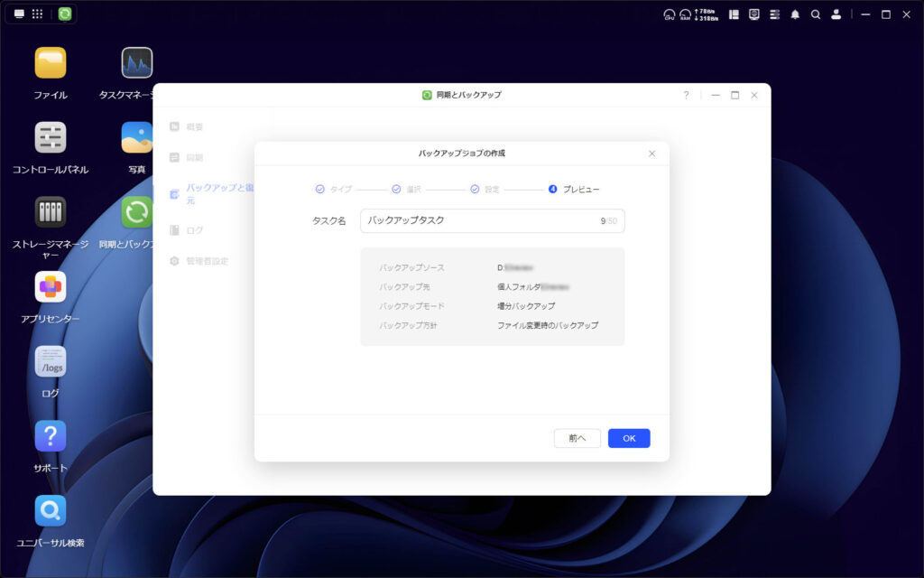This screenshot has width=924, height=578.
Task: Start ユニバーサル検索 from the desktop
Action: point(51,512)
